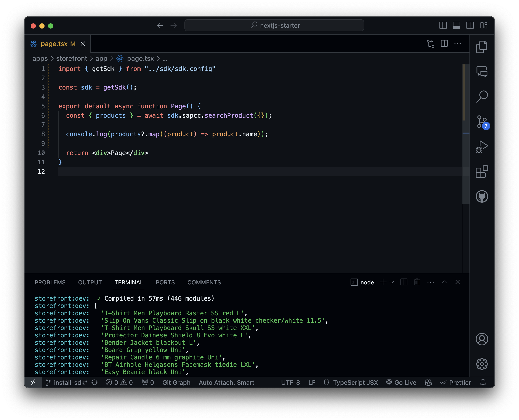Open the Accounts icon
Screen dimensions: 519x420
pyautogui.click(x=482, y=339)
